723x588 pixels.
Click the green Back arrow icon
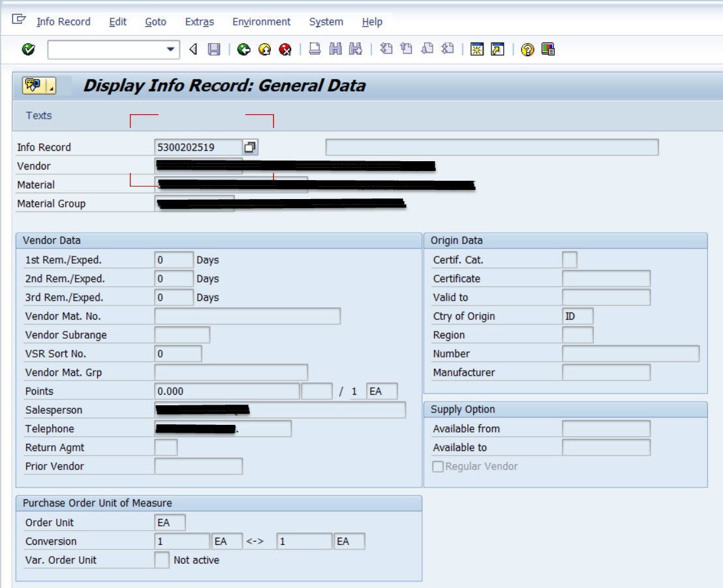(x=243, y=49)
